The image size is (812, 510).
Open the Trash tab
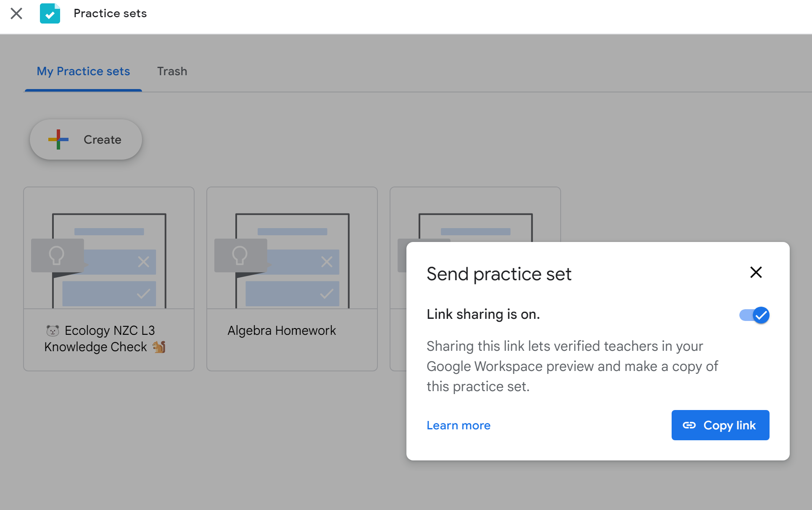point(172,71)
